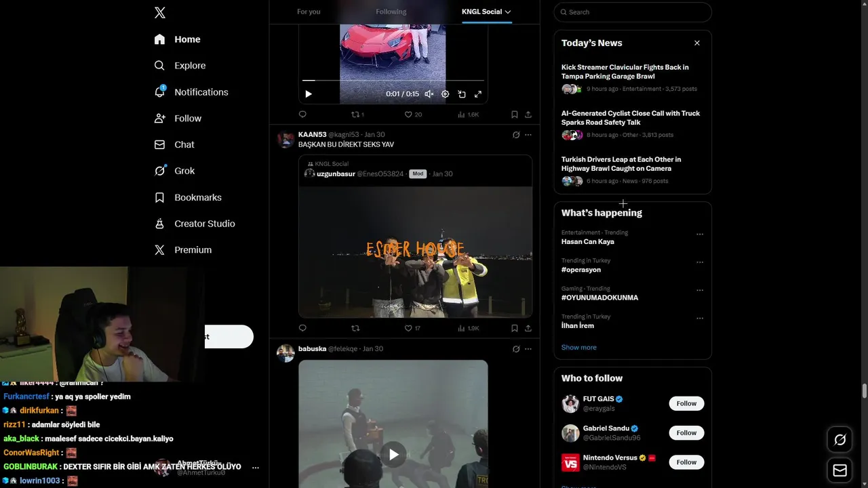Open the Hasan Can Kaya trend

coord(588,241)
